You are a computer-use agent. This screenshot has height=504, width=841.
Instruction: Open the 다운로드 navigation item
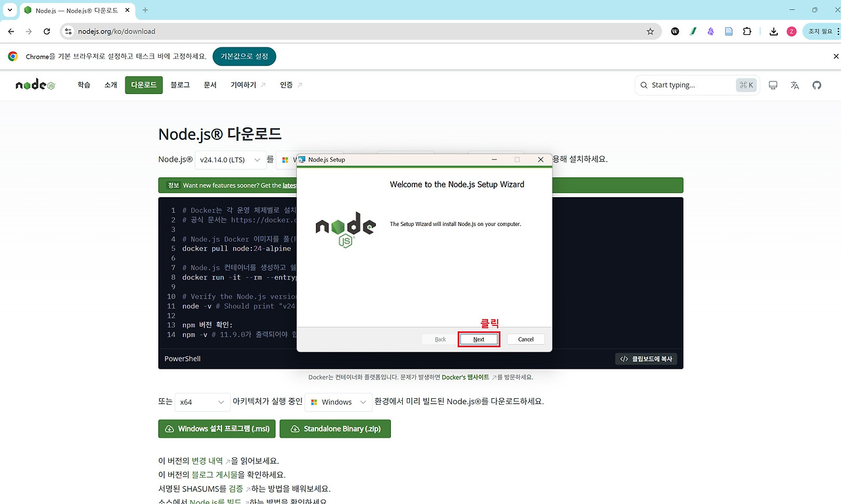pos(144,85)
